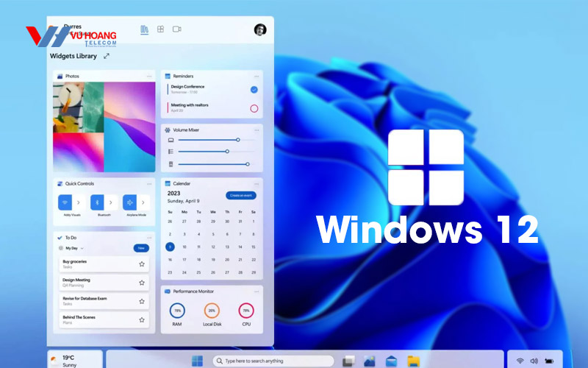Screen dimensions: 588x368
Task: Adjust the speaker device volume slider
Action: pyautogui.click(x=216, y=164)
